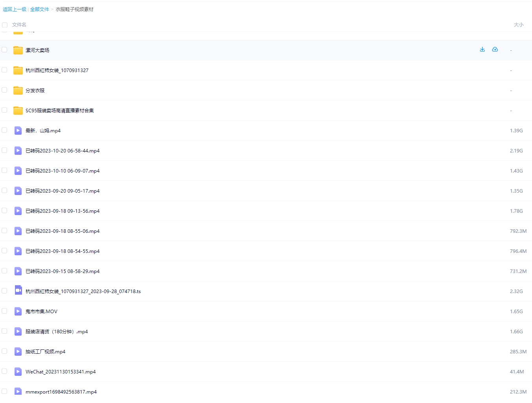
Task: Click the video icon of 最新，山姆.mp4
Action: pos(18,131)
